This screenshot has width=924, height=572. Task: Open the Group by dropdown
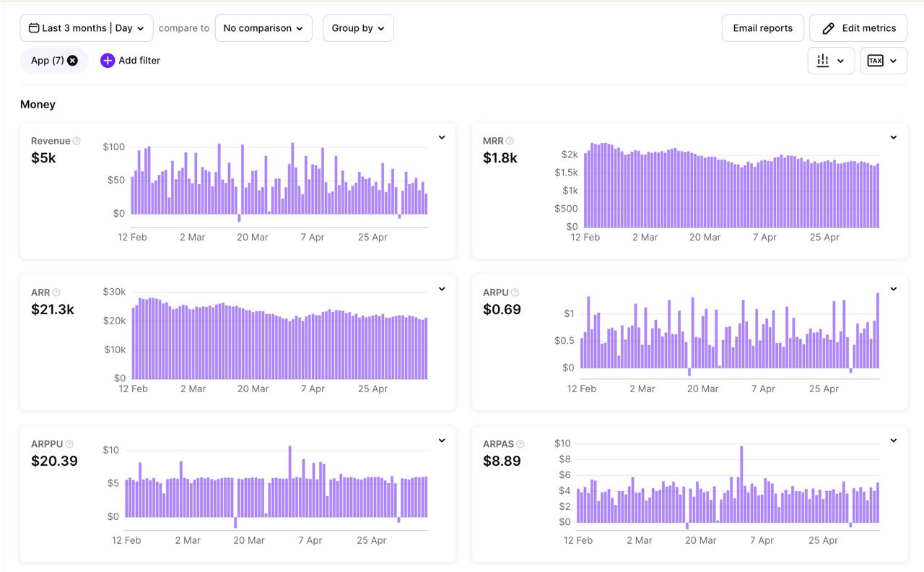pos(358,28)
